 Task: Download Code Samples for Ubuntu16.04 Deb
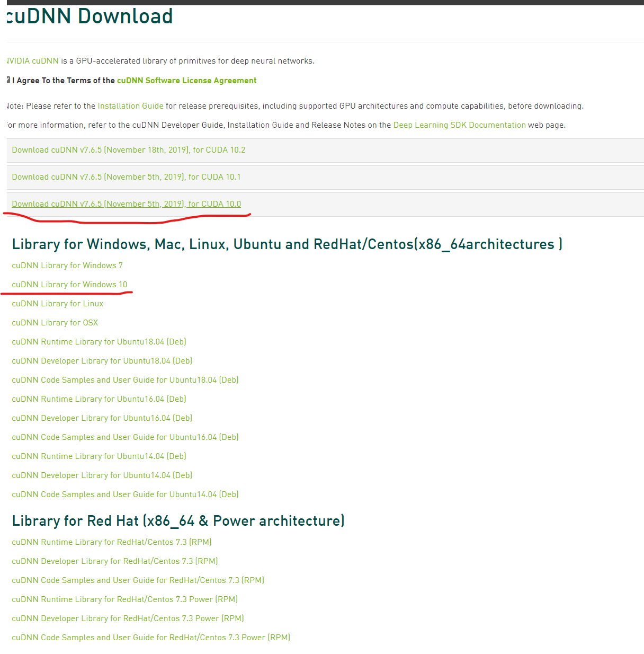click(126, 437)
